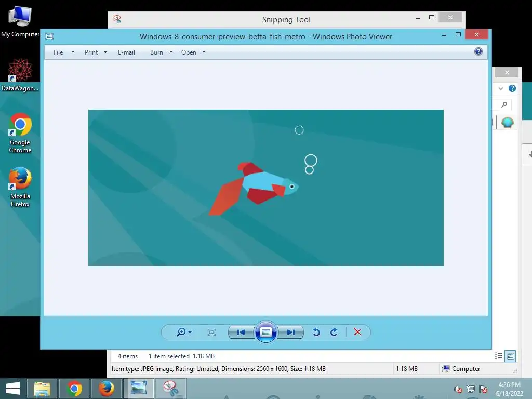Open the File menu
The width and height of the screenshot is (532, 399).
58,52
